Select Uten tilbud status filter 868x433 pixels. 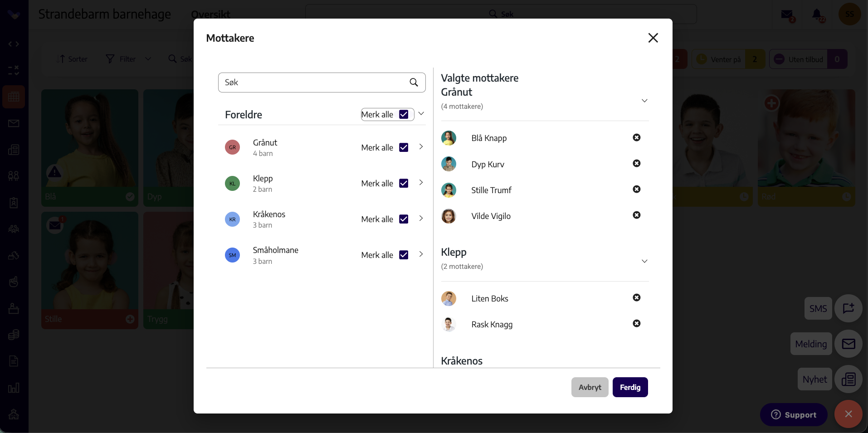pyautogui.click(x=808, y=59)
